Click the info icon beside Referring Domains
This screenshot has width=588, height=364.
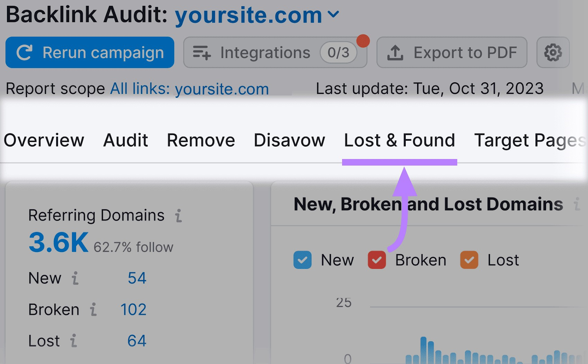pos(179,216)
